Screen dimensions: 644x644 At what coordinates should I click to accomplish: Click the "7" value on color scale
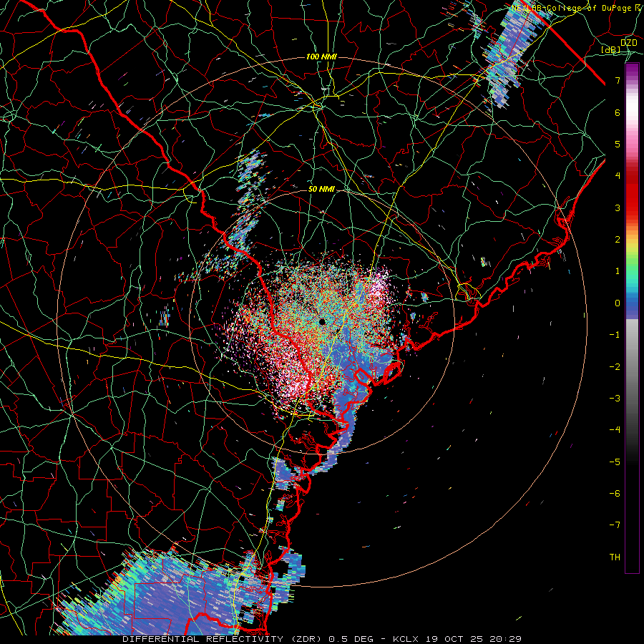click(x=618, y=80)
